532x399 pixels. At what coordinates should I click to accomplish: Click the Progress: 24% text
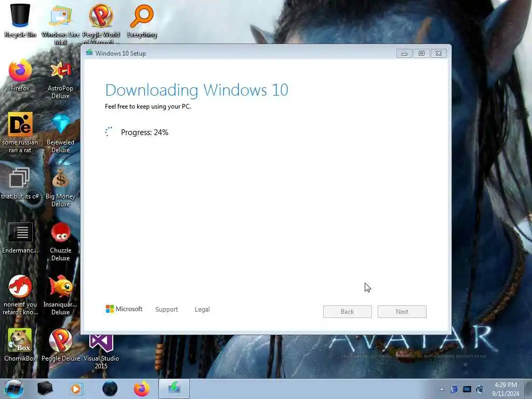(x=144, y=132)
